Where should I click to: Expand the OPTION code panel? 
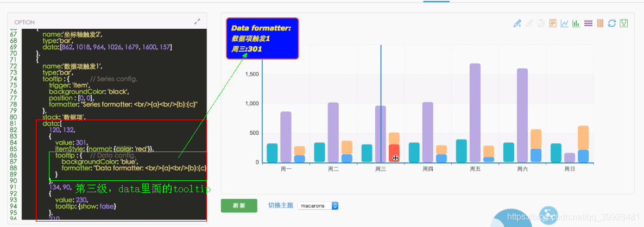(197, 22)
